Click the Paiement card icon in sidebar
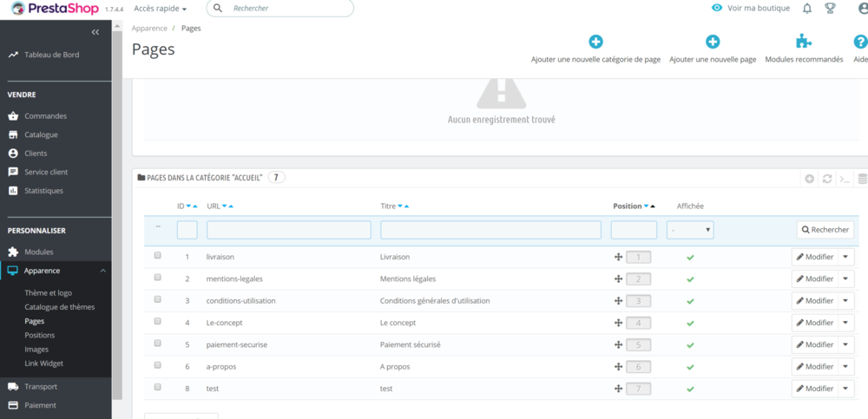This screenshot has width=868, height=419. [13, 405]
